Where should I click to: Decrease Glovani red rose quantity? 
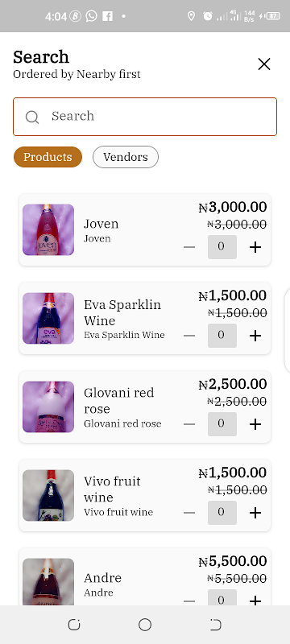click(x=189, y=424)
